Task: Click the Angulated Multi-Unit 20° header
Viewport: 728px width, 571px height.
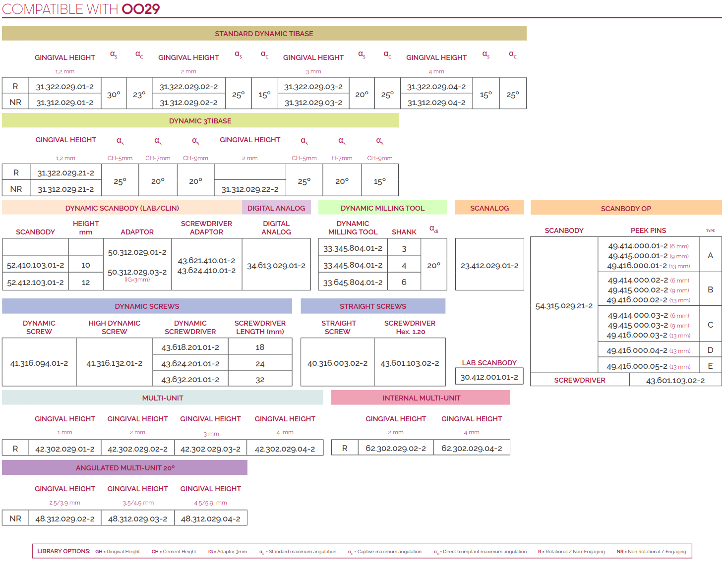Action: (125, 468)
